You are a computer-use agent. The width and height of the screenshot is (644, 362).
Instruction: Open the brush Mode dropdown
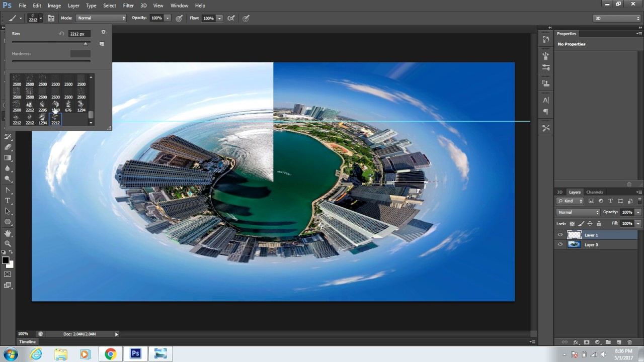pyautogui.click(x=101, y=18)
